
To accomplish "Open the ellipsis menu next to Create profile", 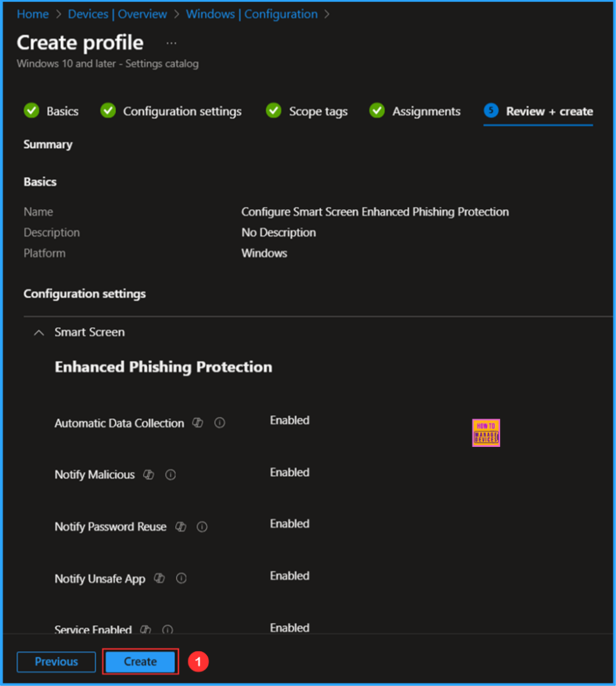I will (x=171, y=43).
